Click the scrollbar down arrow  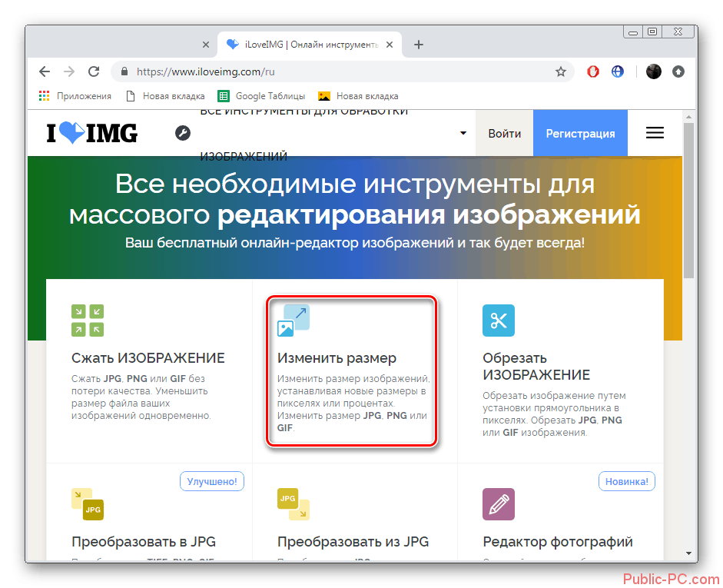tap(688, 553)
